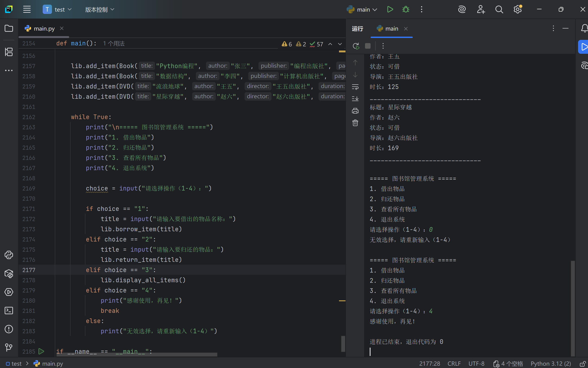Click console text '进程已结束，退出代码为 0'
Image resolution: width=588 pixels, height=368 pixels.
coord(406,342)
